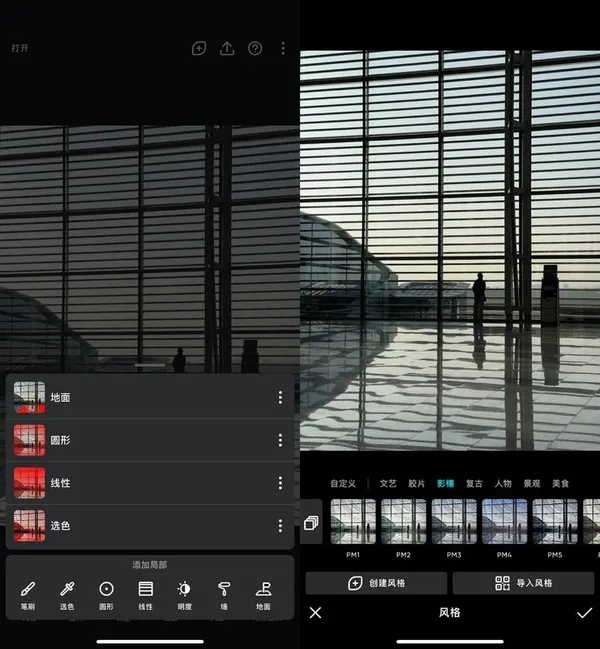Choose the 地面 flag tool in 添加局部 bar
This screenshot has width=600, height=649.
click(263, 596)
